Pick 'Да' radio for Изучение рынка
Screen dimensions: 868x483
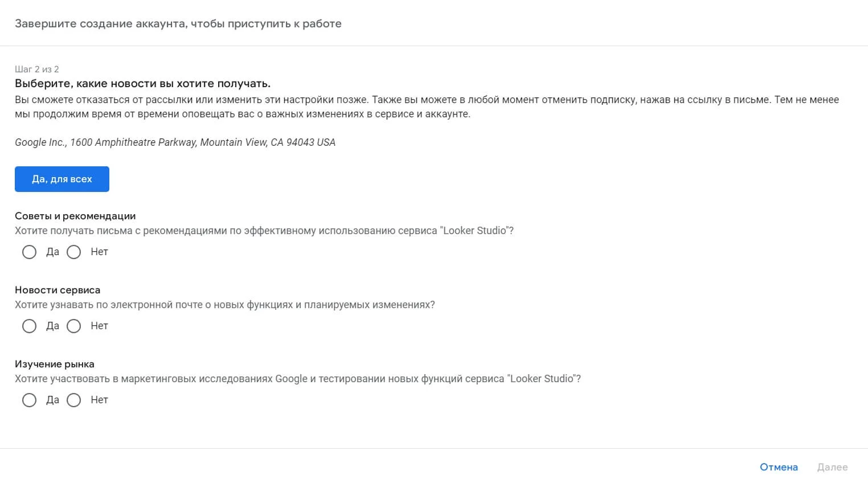click(29, 400)
